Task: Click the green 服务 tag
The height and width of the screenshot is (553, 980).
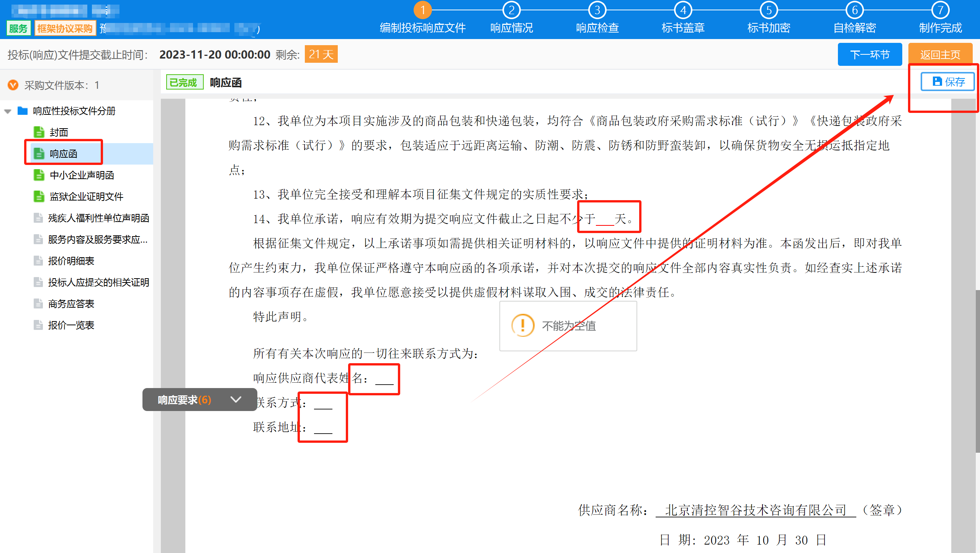Action: pos(18,28)
